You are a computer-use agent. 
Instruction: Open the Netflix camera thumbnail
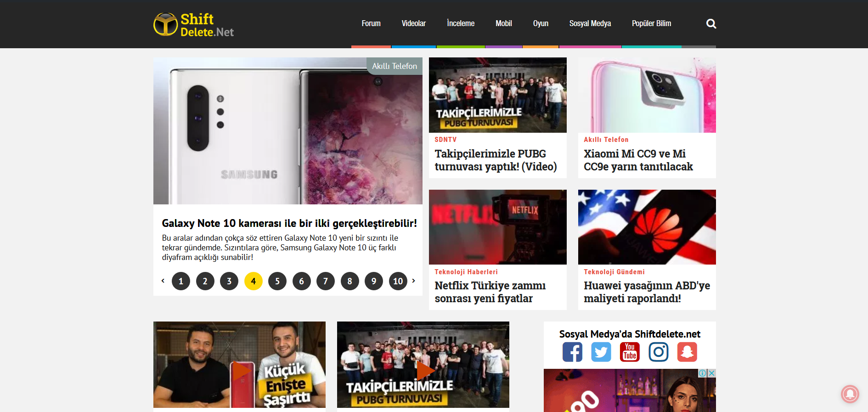coord(498,227)
